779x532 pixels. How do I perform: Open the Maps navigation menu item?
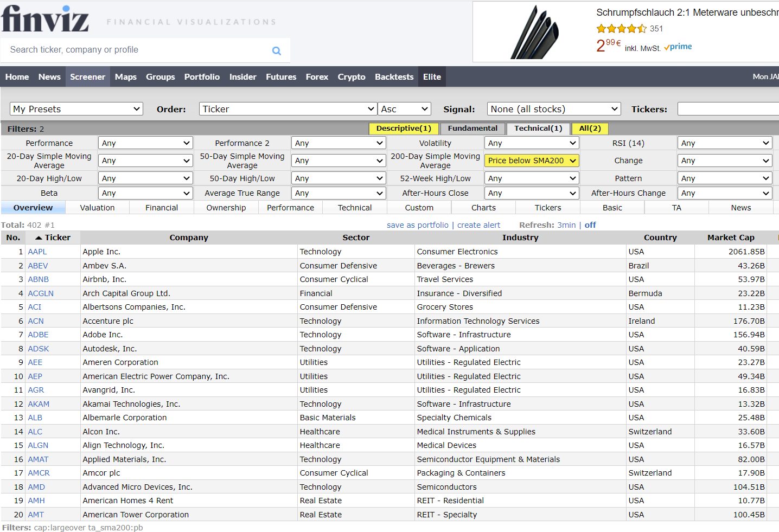point(126,77)
